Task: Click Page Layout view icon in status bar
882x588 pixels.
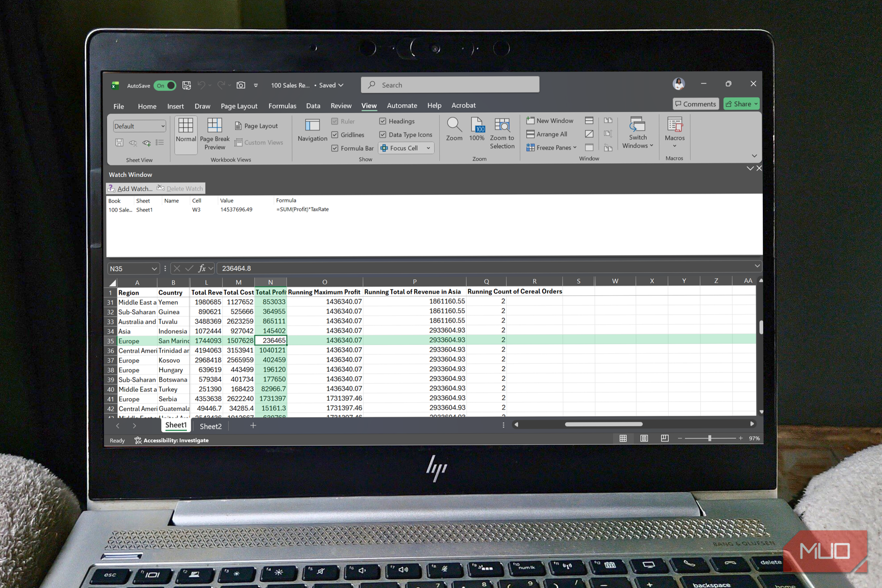Action: pyautogui.click(x=644, y=438)
